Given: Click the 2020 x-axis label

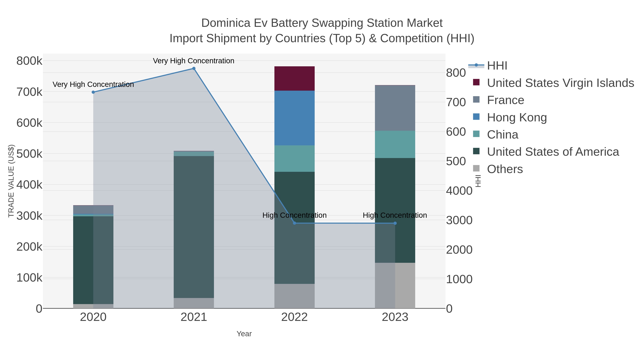Looking at the screenshot, I should [93, 317].
